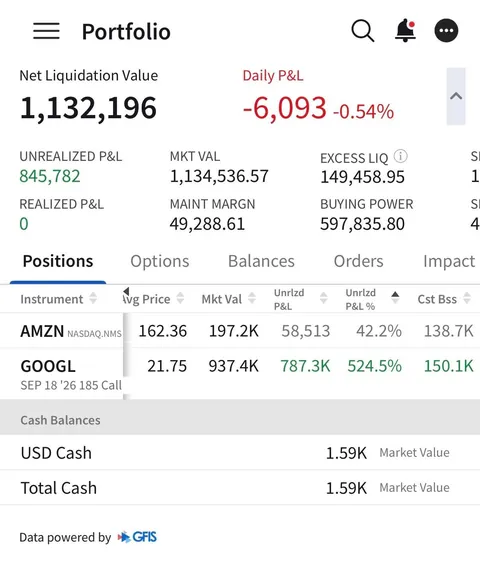This screenshot has height=573, width=480.
Task: Tap the GFIS data provider logo
Action: coord(137,537)
